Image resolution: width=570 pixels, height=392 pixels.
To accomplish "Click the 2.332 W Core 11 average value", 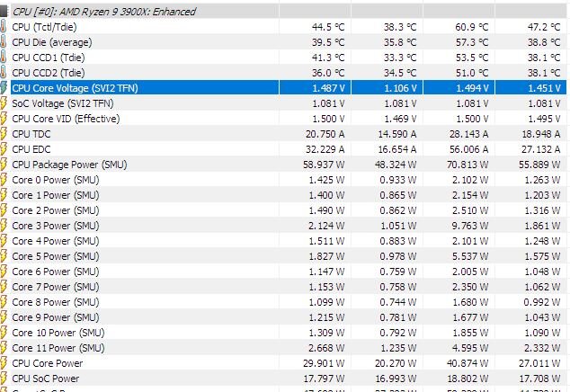I will click(x=542, y=348).
